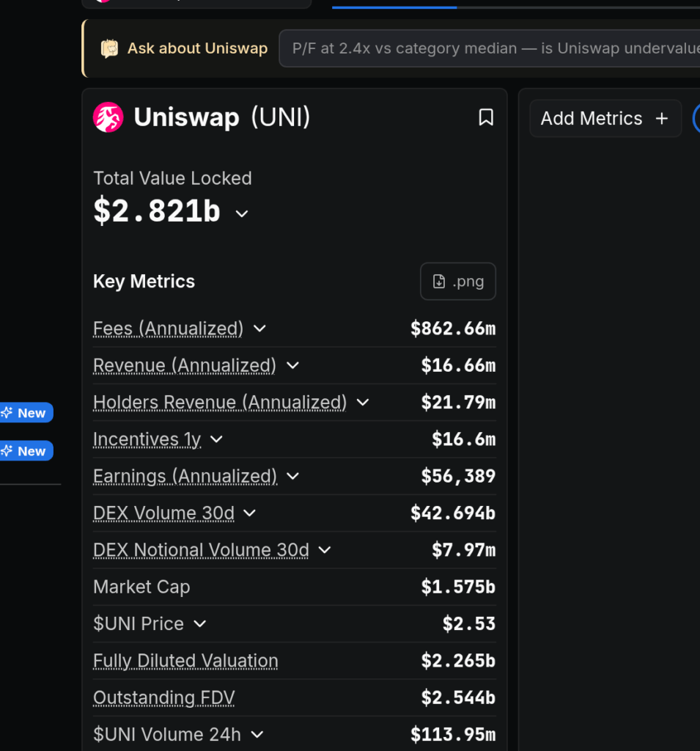Click the $7.97m notional volume value
Screen dimensions: 700x751
463,550
